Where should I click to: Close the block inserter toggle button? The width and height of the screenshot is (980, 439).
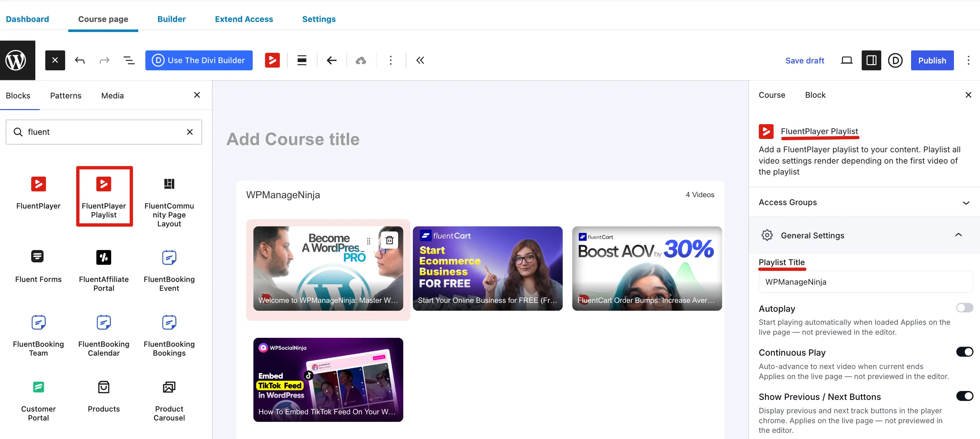(55, 60)
